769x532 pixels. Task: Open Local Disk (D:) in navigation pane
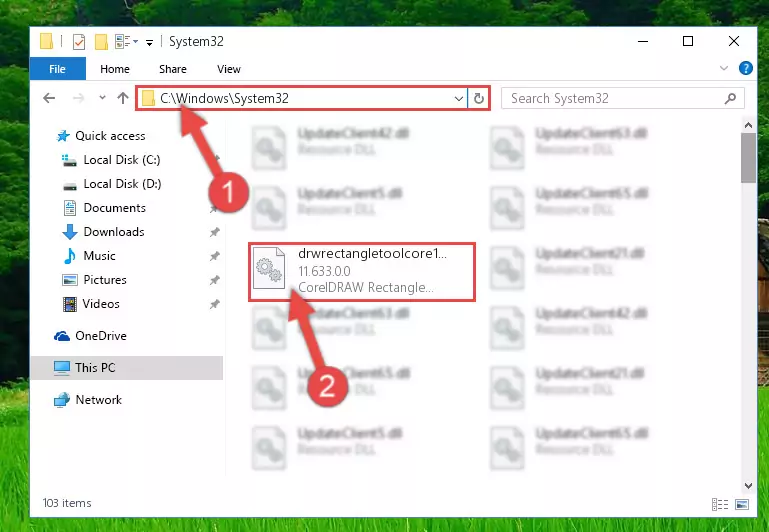click(112, 184)
